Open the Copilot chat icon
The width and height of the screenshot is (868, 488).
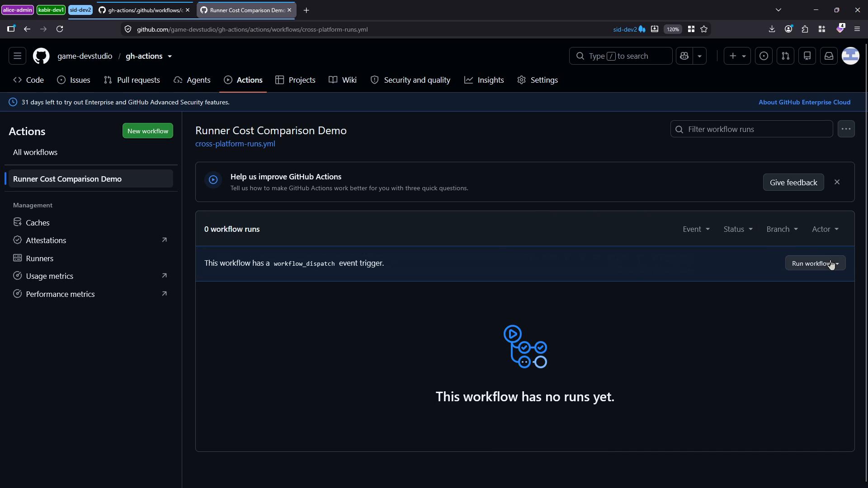pos(684,56)
